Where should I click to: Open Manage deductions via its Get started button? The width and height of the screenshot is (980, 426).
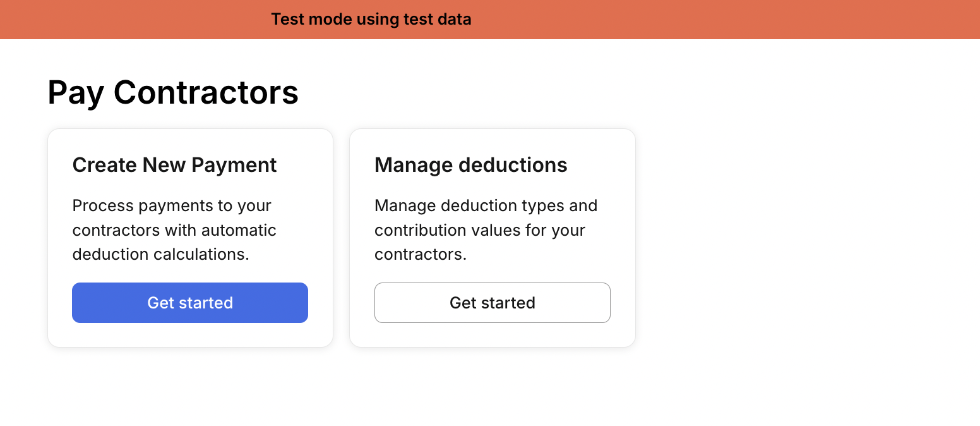click(x=493, y=303)
